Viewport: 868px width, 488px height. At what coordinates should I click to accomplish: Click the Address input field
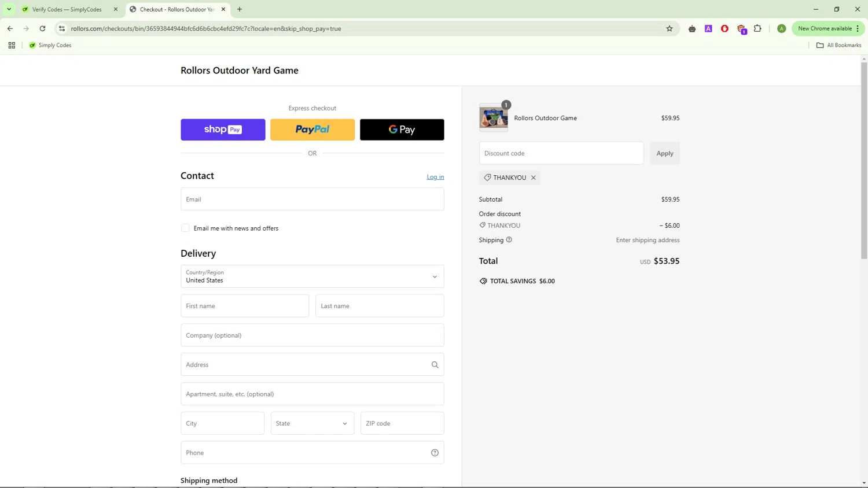[312, 365]
